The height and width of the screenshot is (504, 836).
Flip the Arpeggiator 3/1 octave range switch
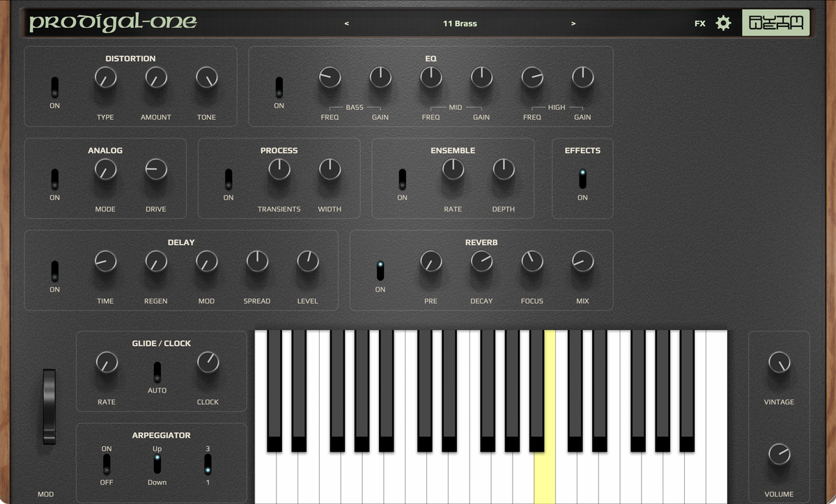point(208,464)
